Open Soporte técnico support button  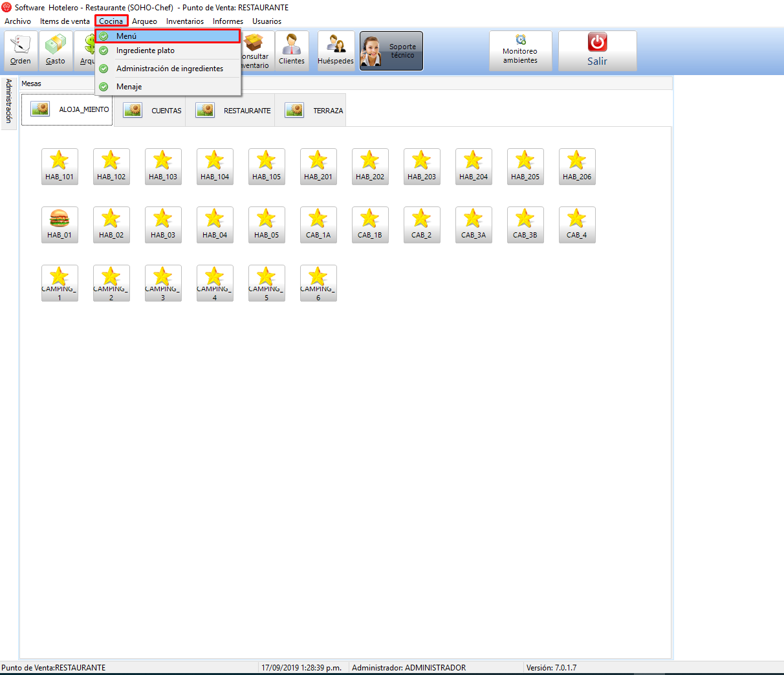pyautogui.click(x=391, y=51)
